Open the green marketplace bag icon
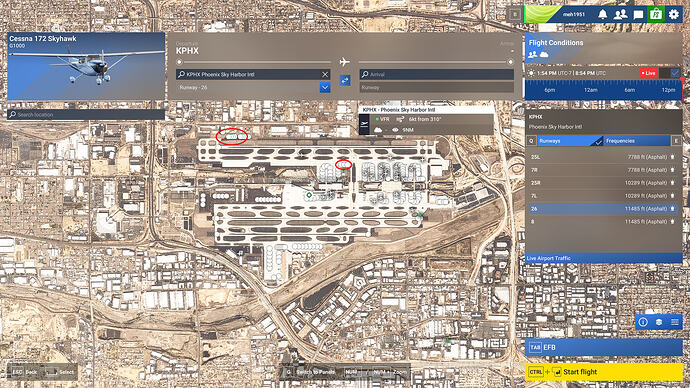Viewport: 690px width, 388px height. pos(656,14)
